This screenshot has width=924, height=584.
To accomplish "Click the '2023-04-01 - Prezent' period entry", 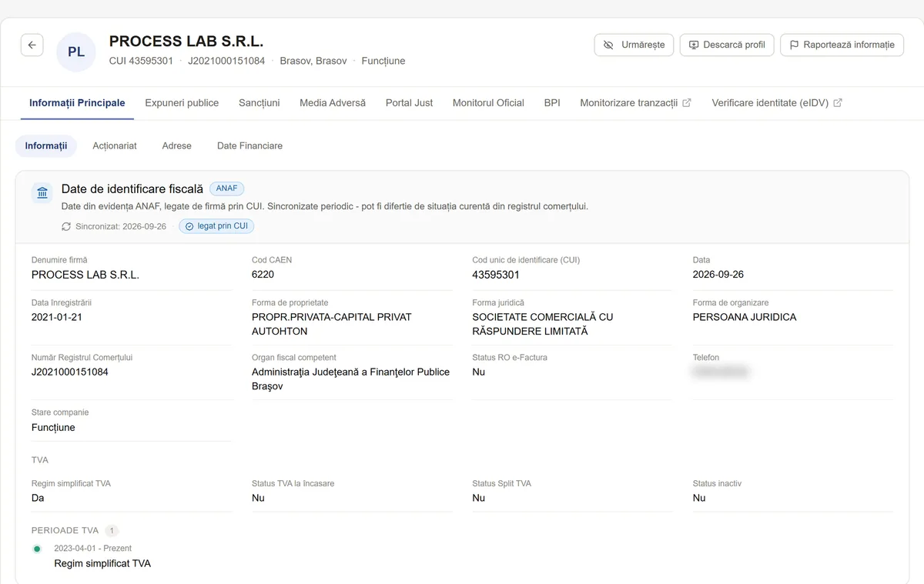I will point(92,549).
